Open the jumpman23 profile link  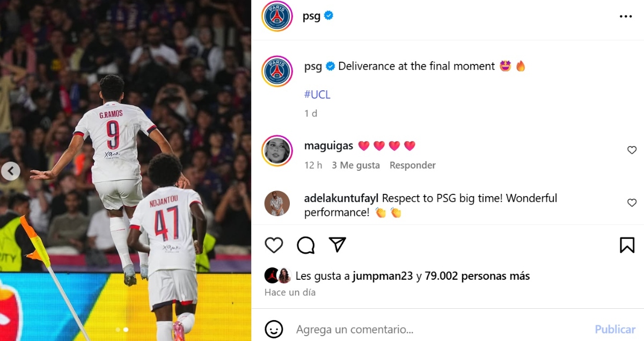[x=382, y=276]
